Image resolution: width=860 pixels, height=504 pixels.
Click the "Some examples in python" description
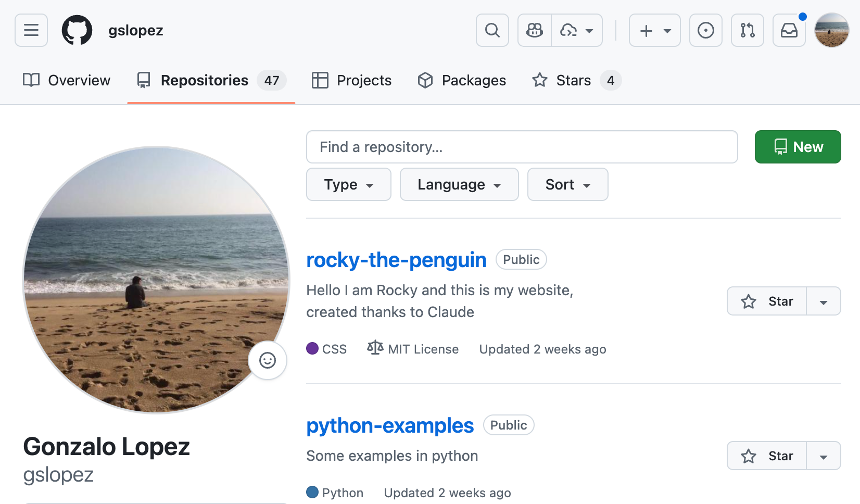pos(392,456)
